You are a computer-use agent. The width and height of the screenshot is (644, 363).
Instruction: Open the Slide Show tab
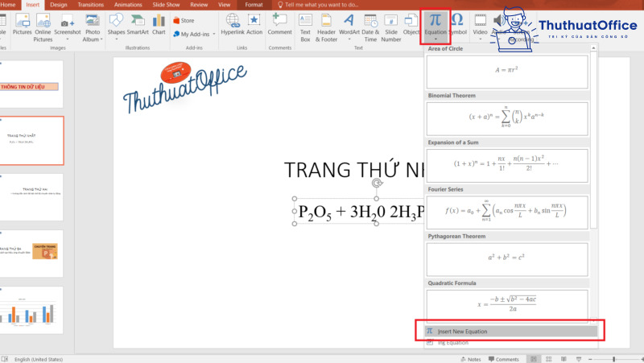(x=166, y=5)
